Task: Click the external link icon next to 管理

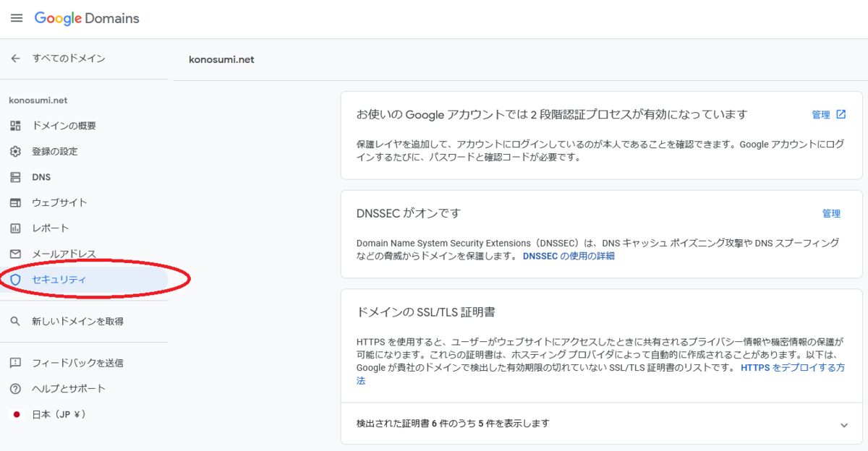Action: pyautogui.click(x=841, y=114)
